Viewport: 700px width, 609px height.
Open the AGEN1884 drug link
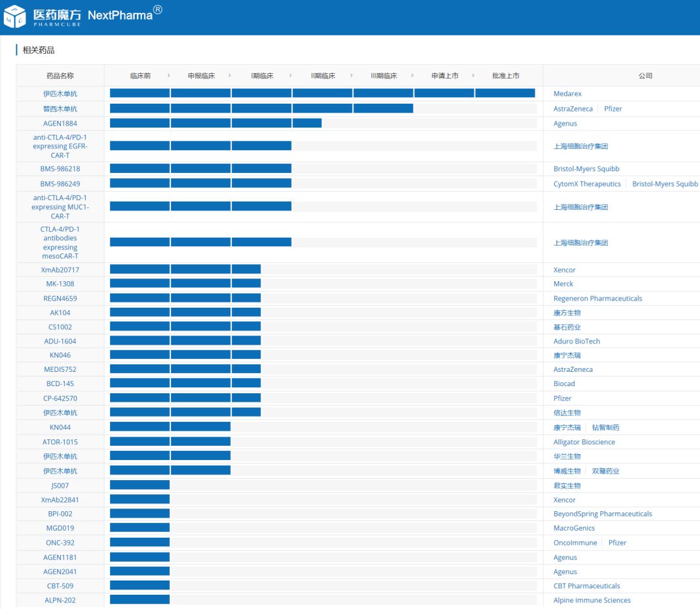click(60, 124)
